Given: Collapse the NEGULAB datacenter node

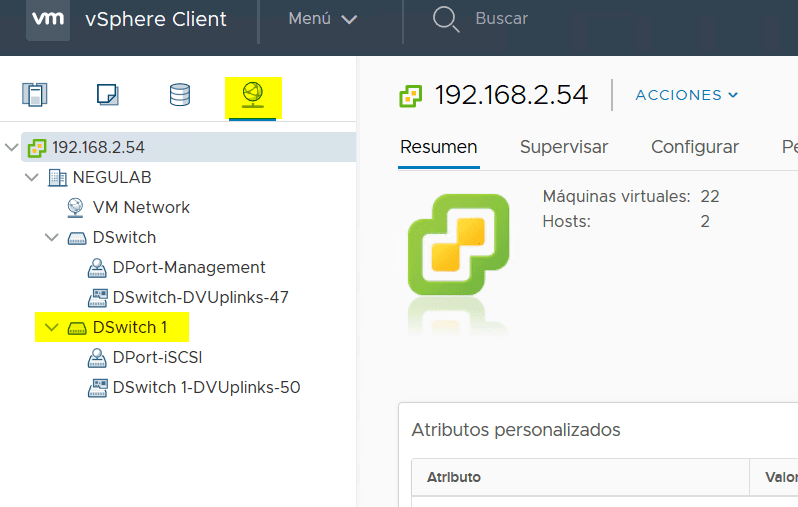Looking at the screenshot, I should [32, 178].
